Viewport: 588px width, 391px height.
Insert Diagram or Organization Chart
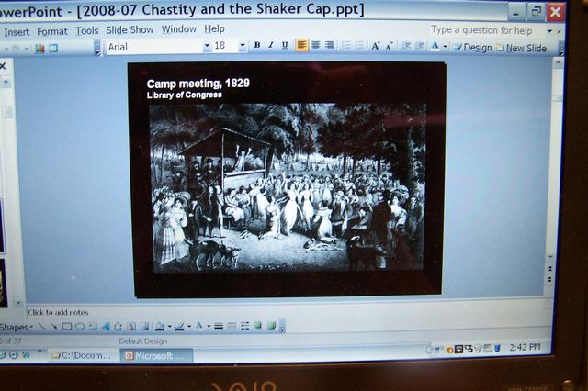point(119,327)
